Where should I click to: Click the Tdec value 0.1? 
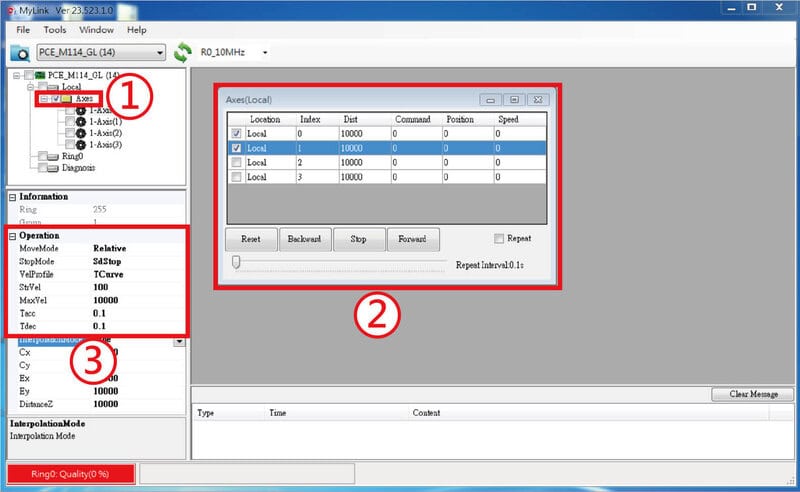pos(99,326)
